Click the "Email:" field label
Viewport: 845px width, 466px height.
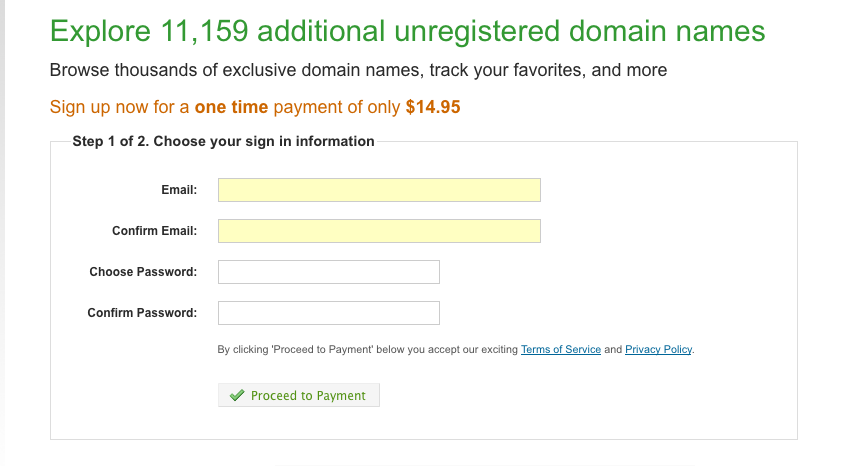point(179,190)
